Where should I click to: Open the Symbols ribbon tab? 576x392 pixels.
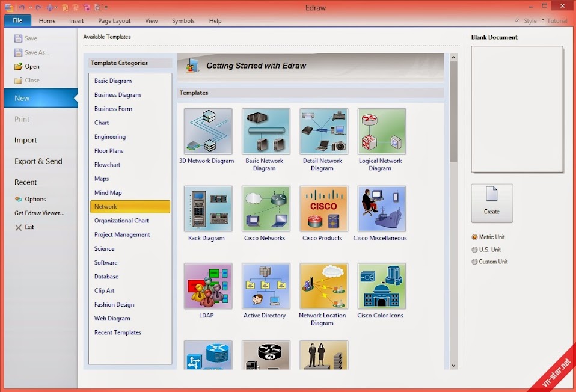coord(183,21)
